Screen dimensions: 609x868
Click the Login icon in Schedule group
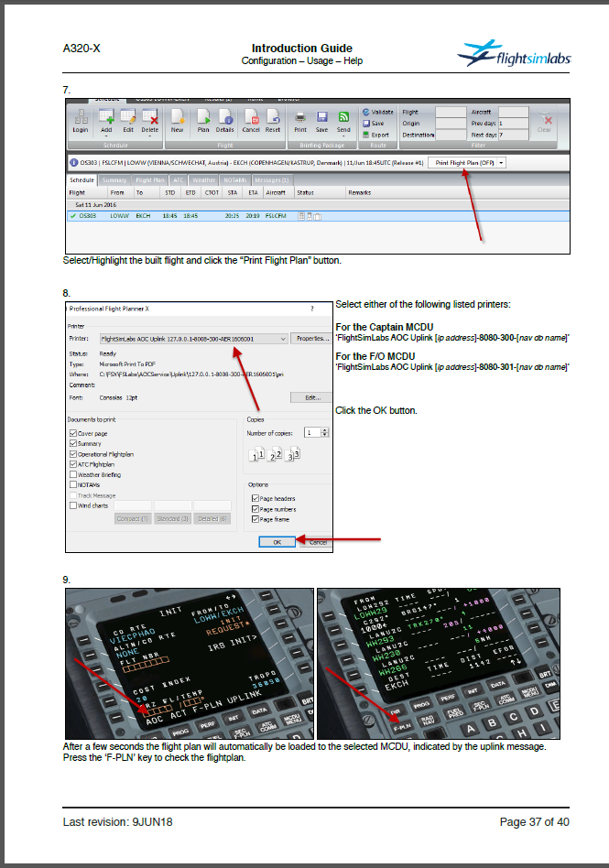81,119
